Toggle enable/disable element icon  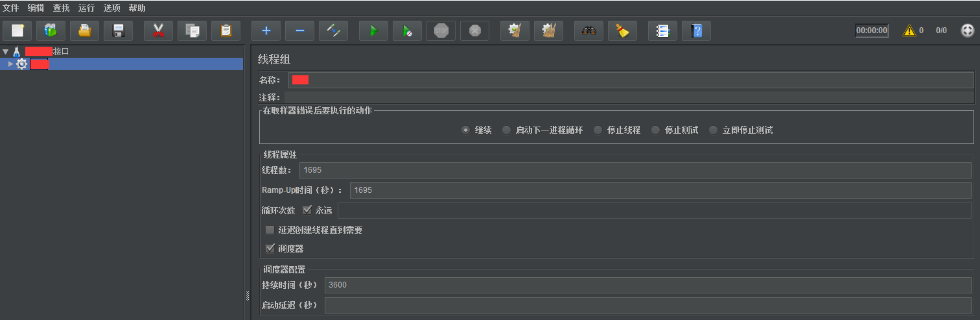coord(333,31)
